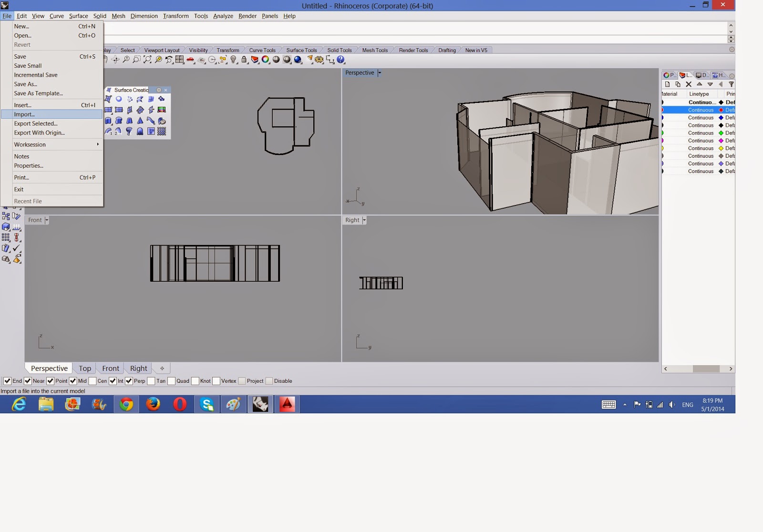Viewport: 763px width, 532px height.
Task: Enable the Quad osnap checkbox
Action: tap(171, 381)
